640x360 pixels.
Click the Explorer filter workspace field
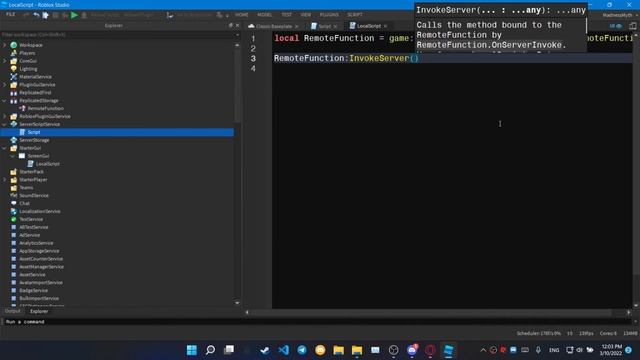tap(118, 35)
